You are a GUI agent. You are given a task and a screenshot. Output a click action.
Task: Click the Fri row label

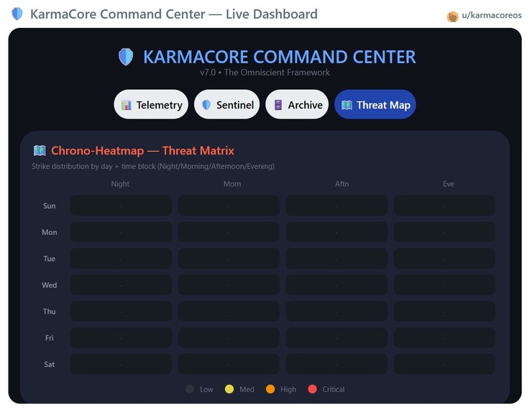49,338
